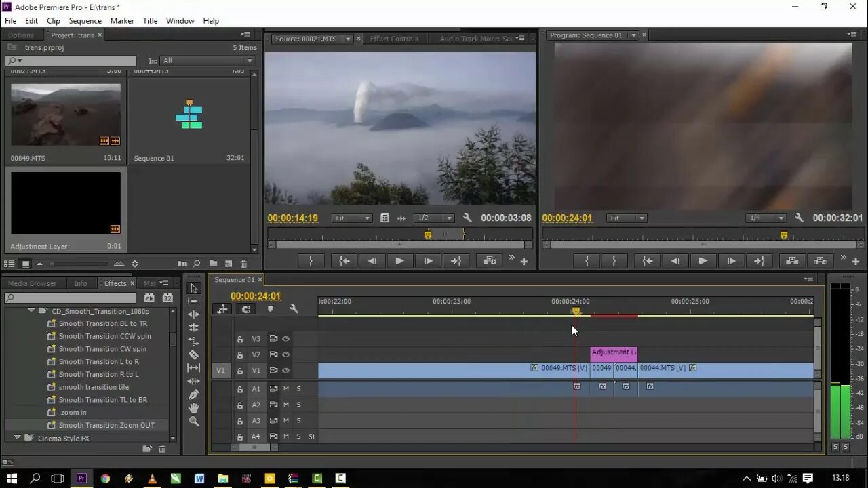Select the Ripple Edit tool
The width and height of the screenshot is (868, 488).
(x=194, y=314)
